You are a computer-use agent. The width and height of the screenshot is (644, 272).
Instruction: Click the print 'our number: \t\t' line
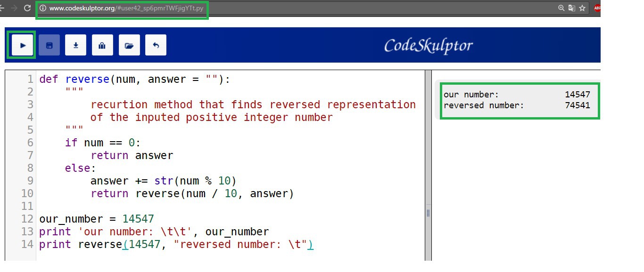154,232
